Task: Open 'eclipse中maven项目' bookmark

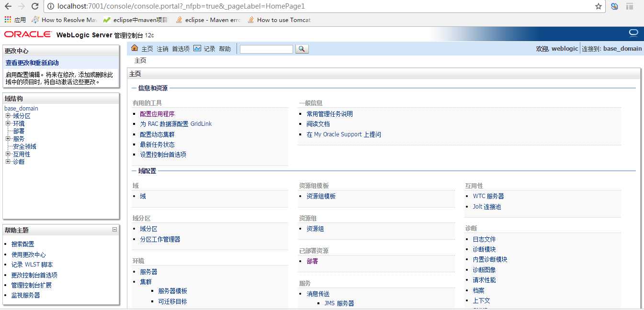Action: tap(136, 20)
